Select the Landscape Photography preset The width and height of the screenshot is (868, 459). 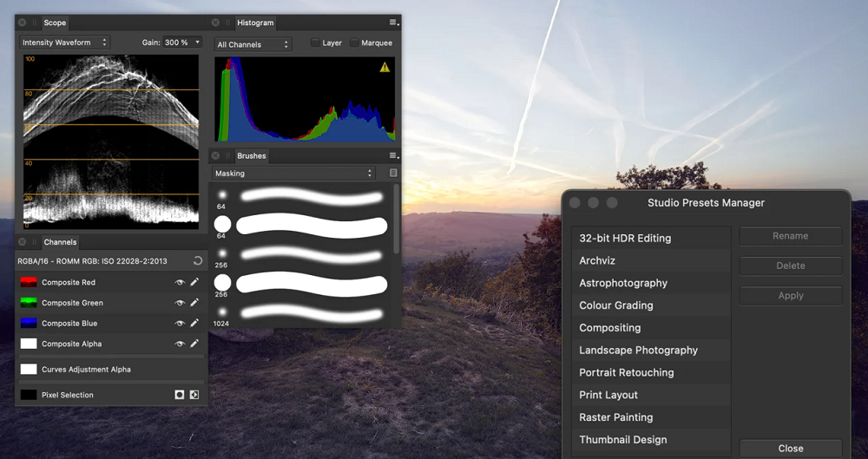pyautogui.click(x=651, y=350)
